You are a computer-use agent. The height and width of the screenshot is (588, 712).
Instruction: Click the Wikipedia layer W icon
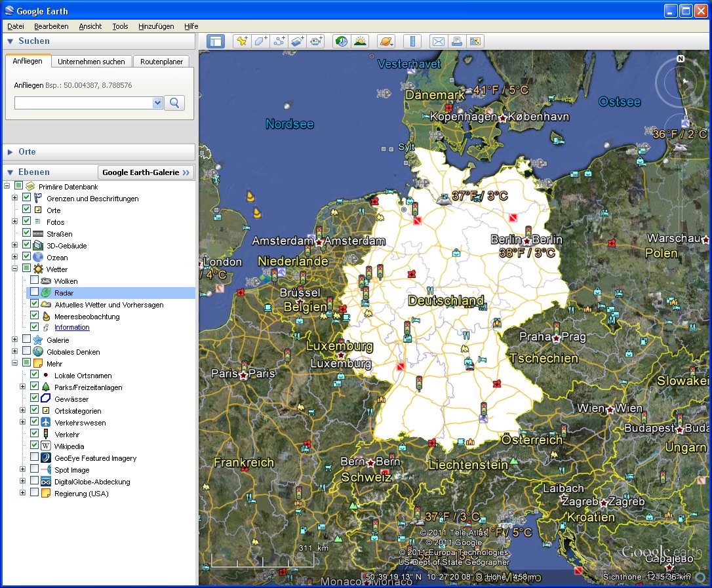pos(46,446)
